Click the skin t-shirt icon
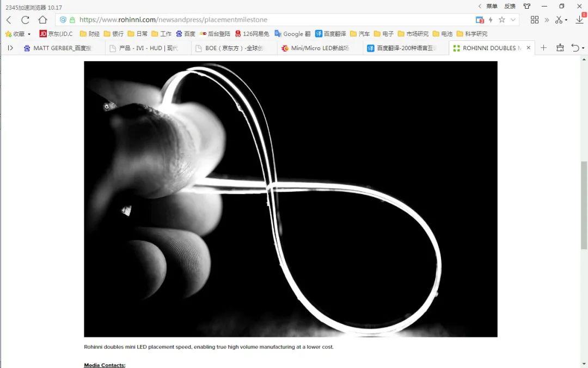This screenshot has height=368, width=588. click(526, 6)
